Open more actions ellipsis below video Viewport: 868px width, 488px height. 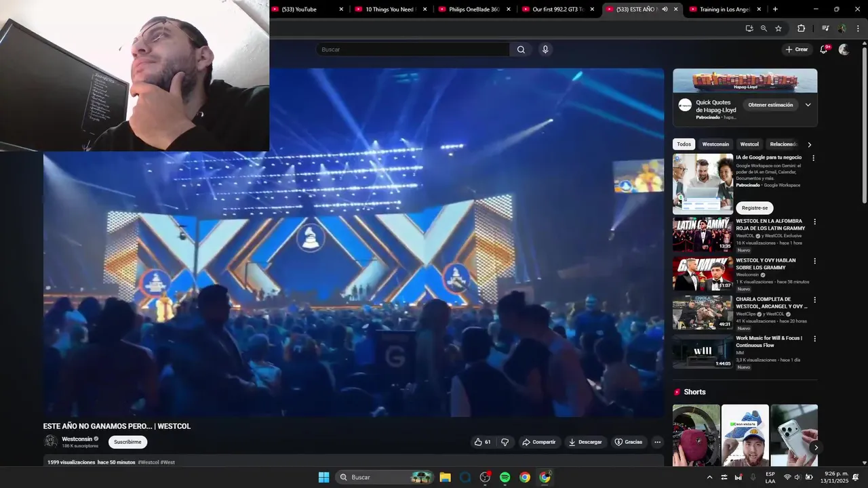(657, 442)
